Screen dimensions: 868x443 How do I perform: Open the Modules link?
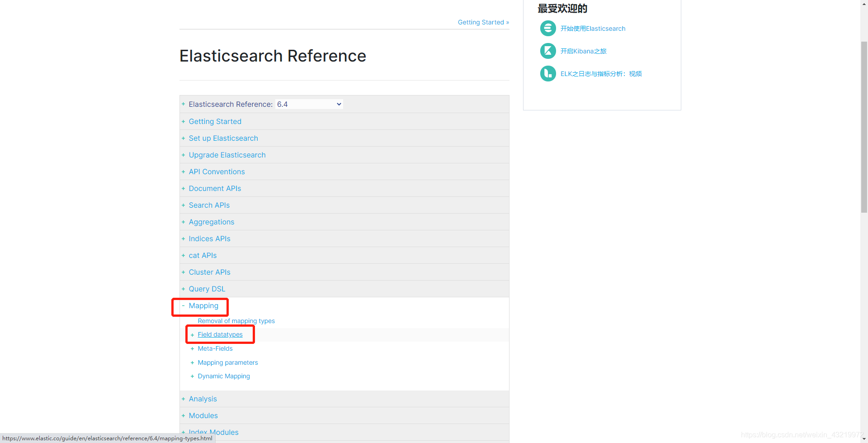click(203, 415)
